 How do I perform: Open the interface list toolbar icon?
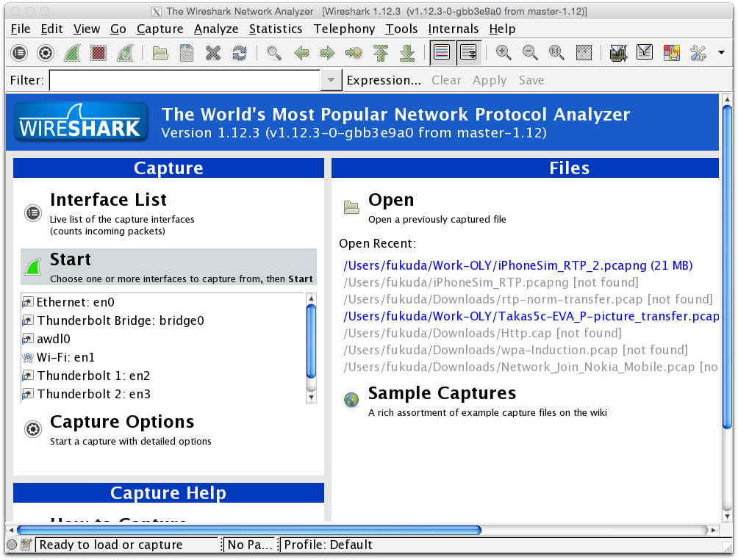pos(19,53)
